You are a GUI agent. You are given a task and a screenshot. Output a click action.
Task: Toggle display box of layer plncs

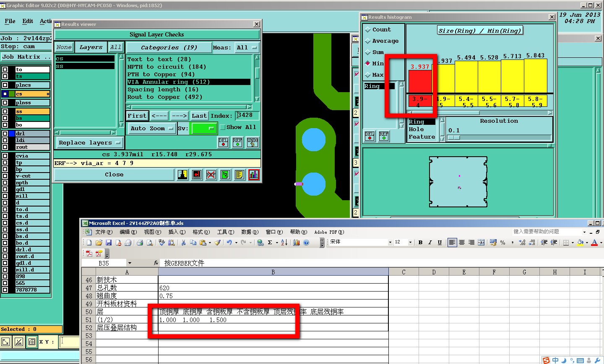(5, 85)
